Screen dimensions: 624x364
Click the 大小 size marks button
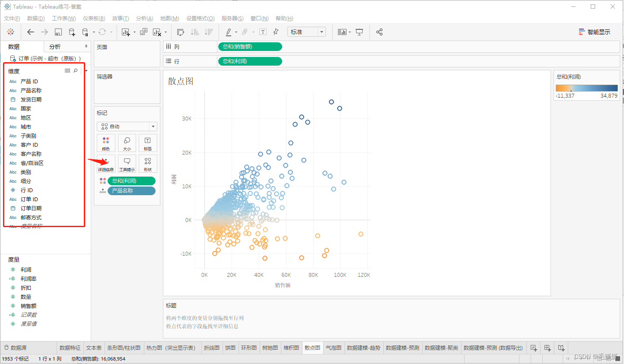(127, 143)
